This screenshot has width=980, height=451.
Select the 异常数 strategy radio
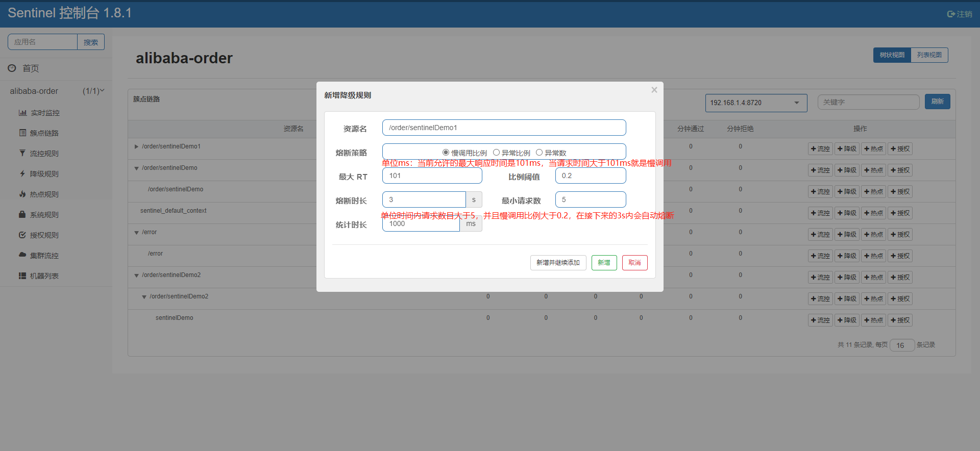click(539, 153)
